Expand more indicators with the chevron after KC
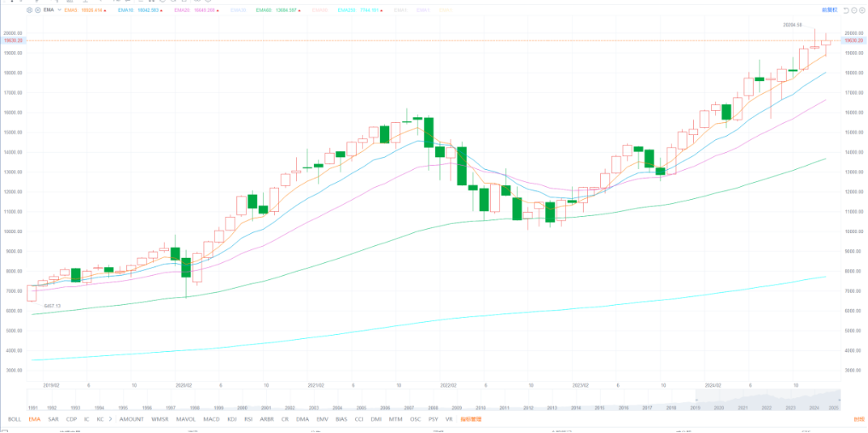 pos(112,419)
